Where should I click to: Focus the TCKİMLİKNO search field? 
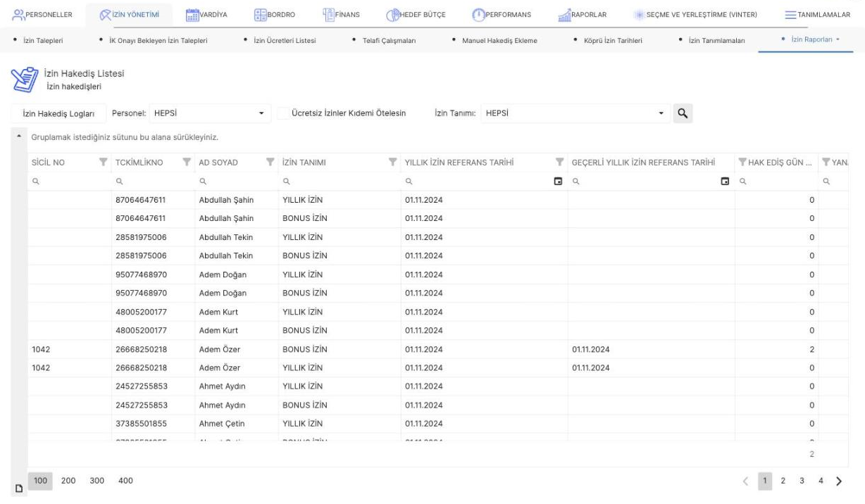coord(153,182)
